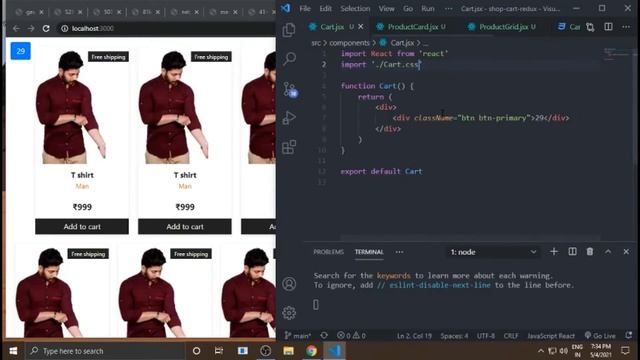The height and width of the screenshot is (360, 640).
Task: Click the blue 29 cart button
Action: [20, 51]
